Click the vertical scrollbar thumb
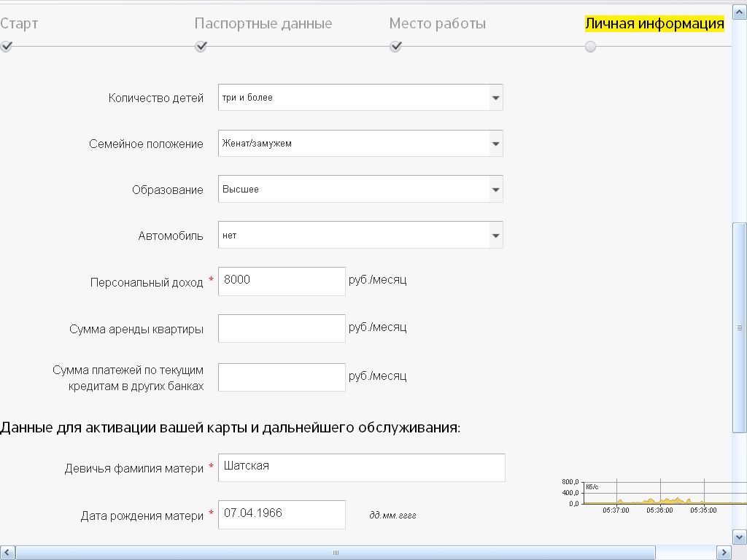 coord(740,327)
